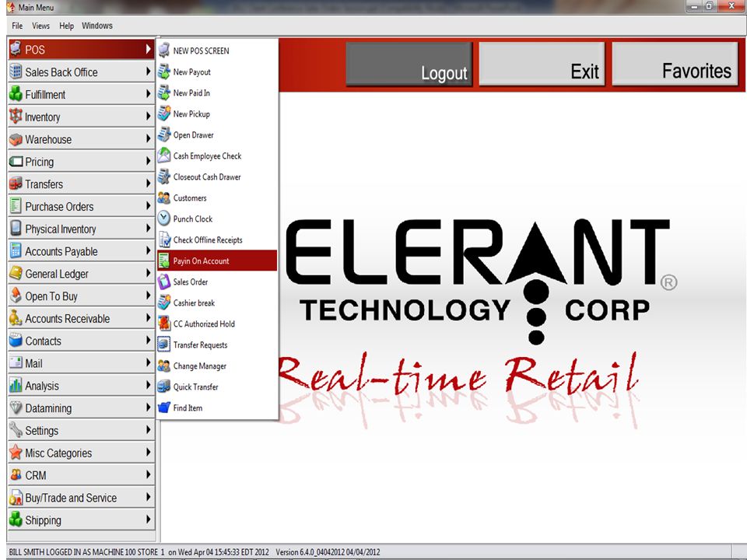Viewport: 747px width, 560px height.
Task: Click the General Ledger book icon
Action: click(x=16, y=273)
